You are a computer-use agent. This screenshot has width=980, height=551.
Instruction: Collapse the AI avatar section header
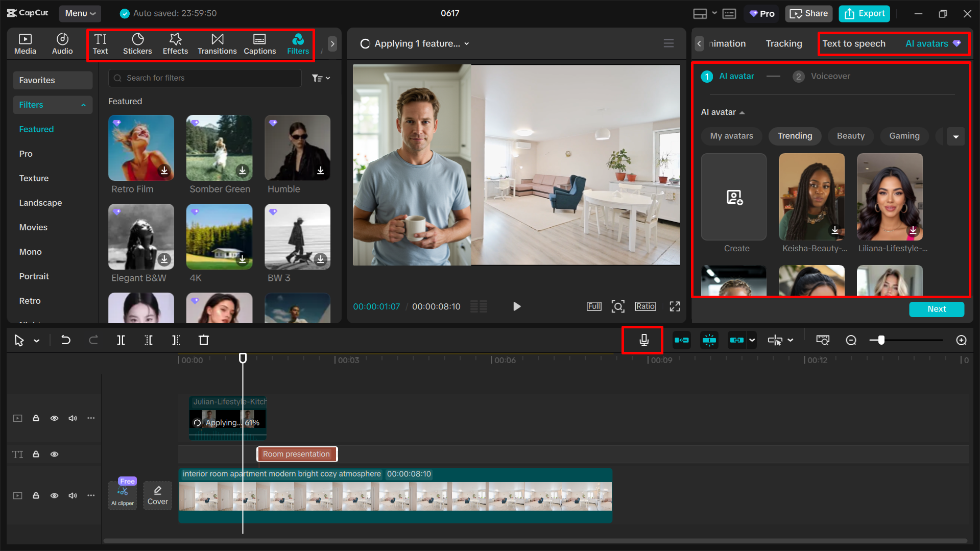pyautogui.click(x=742, y=112)
